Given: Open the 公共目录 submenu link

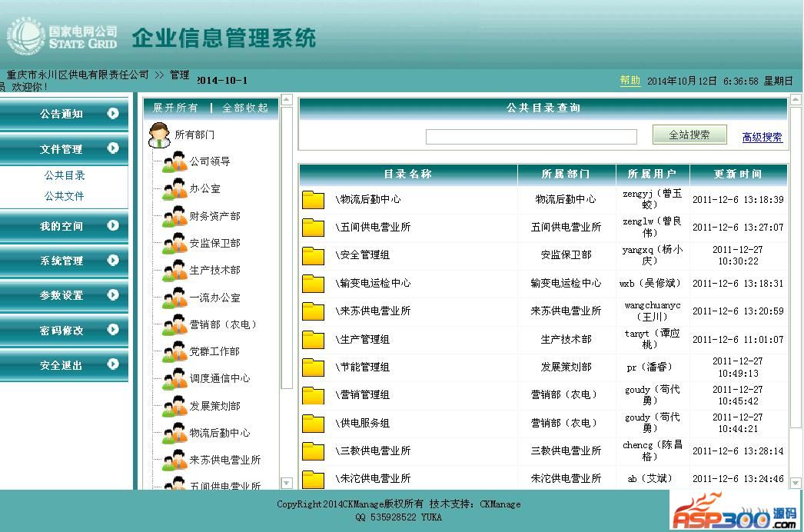Looking at the screenshot, I should coord(65,175).
